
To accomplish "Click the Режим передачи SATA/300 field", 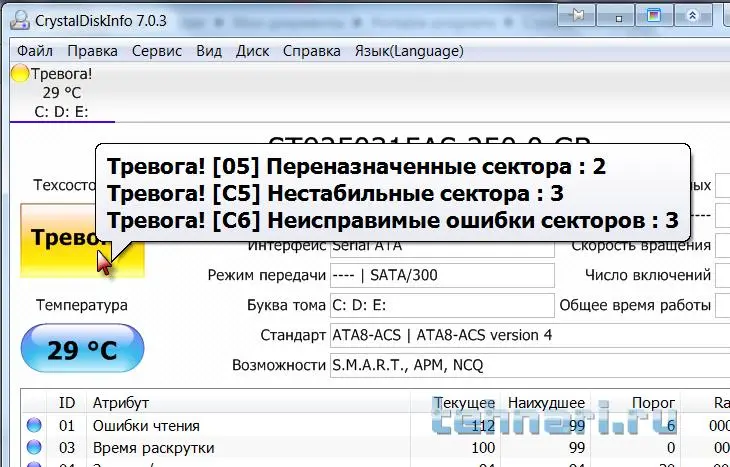I will [x=442, y=275].
